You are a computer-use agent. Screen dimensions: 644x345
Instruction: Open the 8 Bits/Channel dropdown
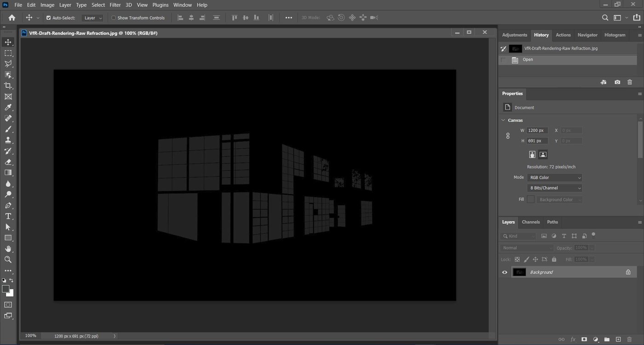point(555,187)
